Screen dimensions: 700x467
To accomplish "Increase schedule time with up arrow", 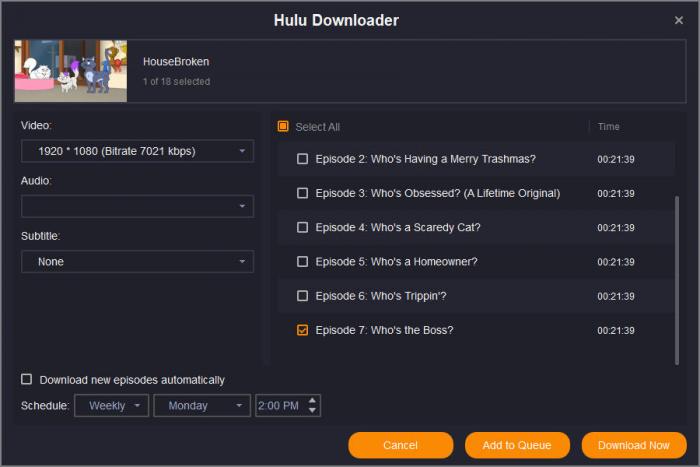I will point(312,400).
